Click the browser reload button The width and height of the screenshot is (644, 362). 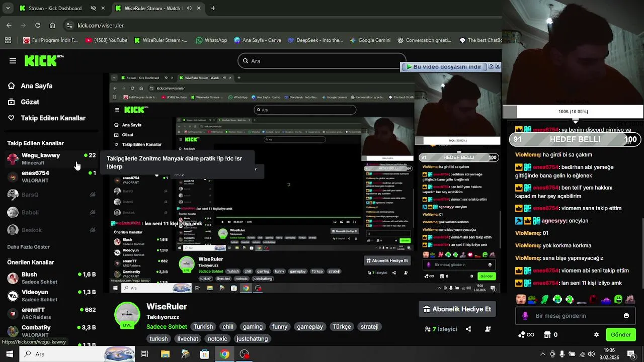(38, 25)
